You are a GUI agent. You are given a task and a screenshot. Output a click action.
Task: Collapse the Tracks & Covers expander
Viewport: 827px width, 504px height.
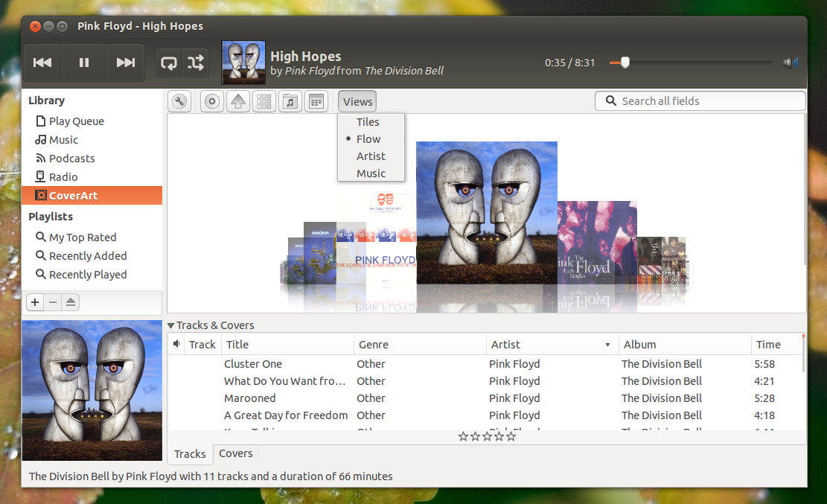170,325
